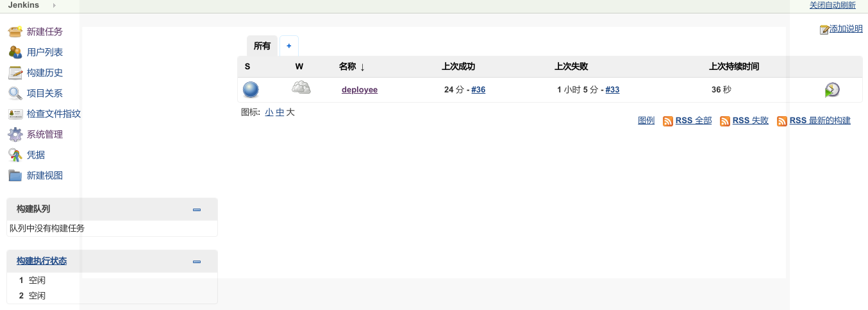Open the deployee job link
The width and height of the screenshot is (868, 310).
[360, 90]
